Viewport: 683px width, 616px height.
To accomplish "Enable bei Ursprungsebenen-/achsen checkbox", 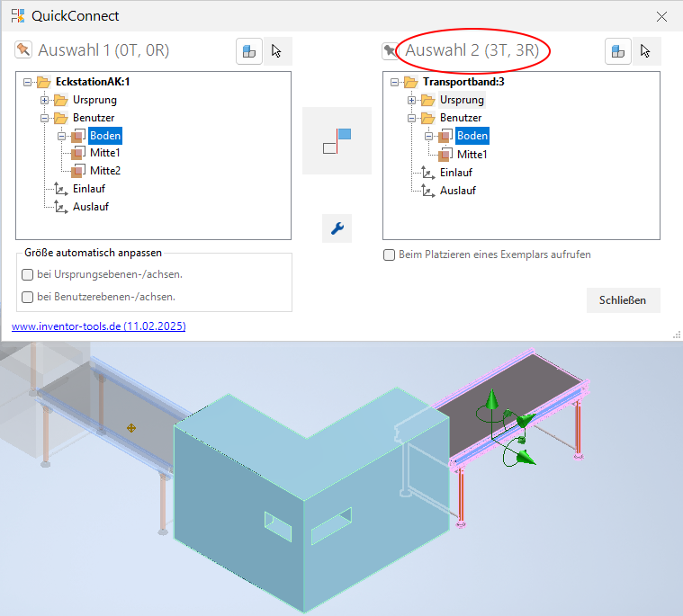I will (27, 274).
